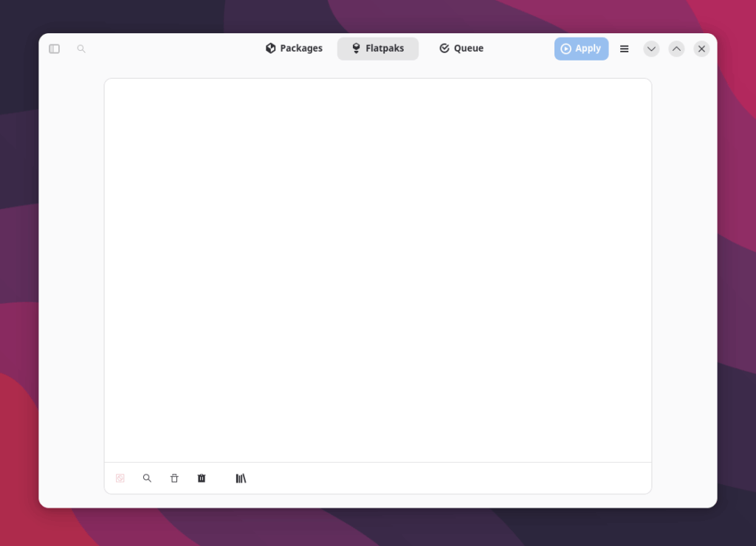Maximize window with the up chevron button

point(676,49)
